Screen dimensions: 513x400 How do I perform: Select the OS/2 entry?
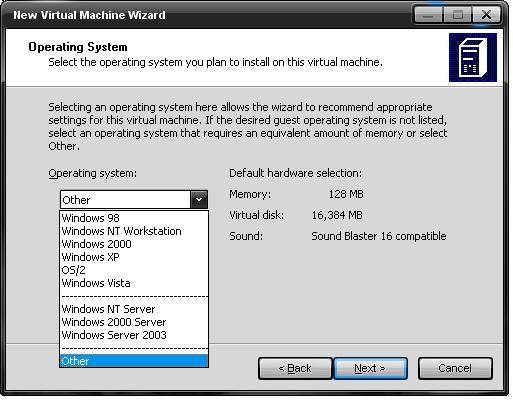pos(134,270)
